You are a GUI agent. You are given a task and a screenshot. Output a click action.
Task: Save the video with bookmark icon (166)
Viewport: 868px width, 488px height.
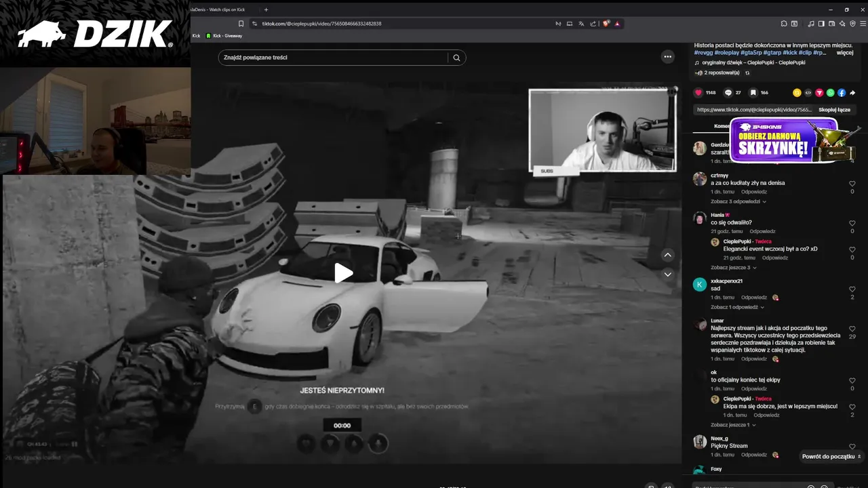click(x=753, y=93)
